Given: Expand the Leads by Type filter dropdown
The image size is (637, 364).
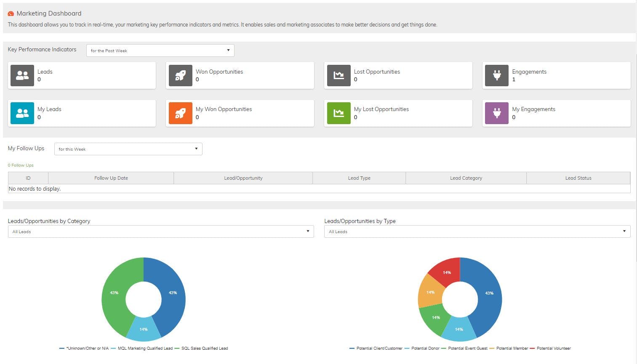Looking at the screenshot, I should (x=477, y=231).
